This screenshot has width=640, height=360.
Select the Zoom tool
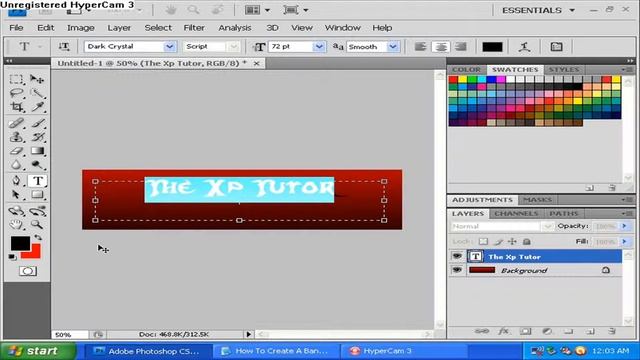(x=37, y=224)
